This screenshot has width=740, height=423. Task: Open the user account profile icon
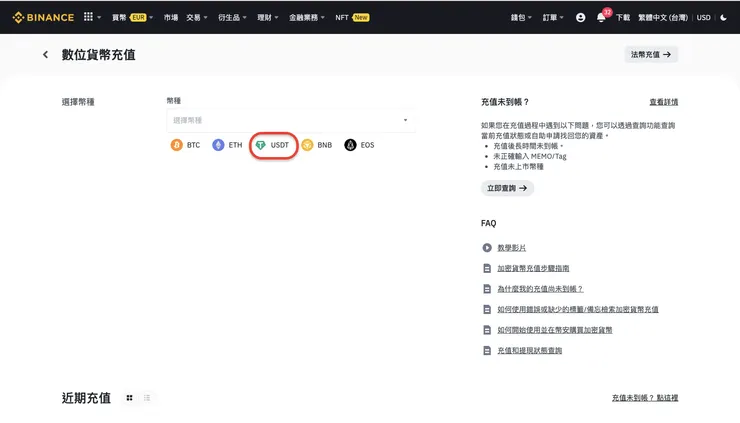(580, 17)
